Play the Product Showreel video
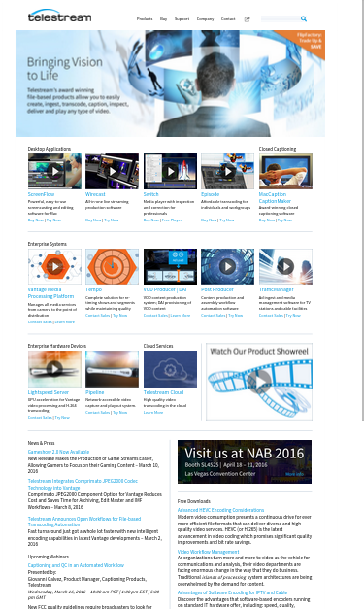 coord(259,382)
